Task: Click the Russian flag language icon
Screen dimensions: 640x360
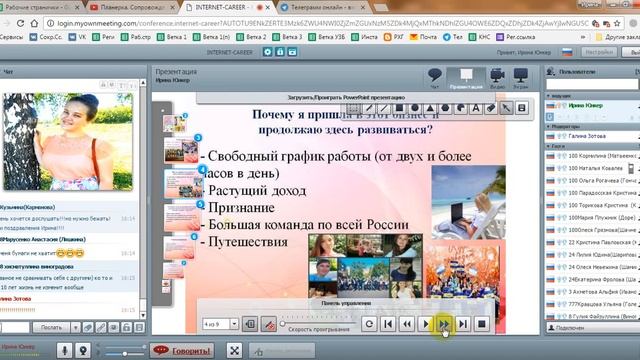Action: pyautogui.click(x=567, y=52)
